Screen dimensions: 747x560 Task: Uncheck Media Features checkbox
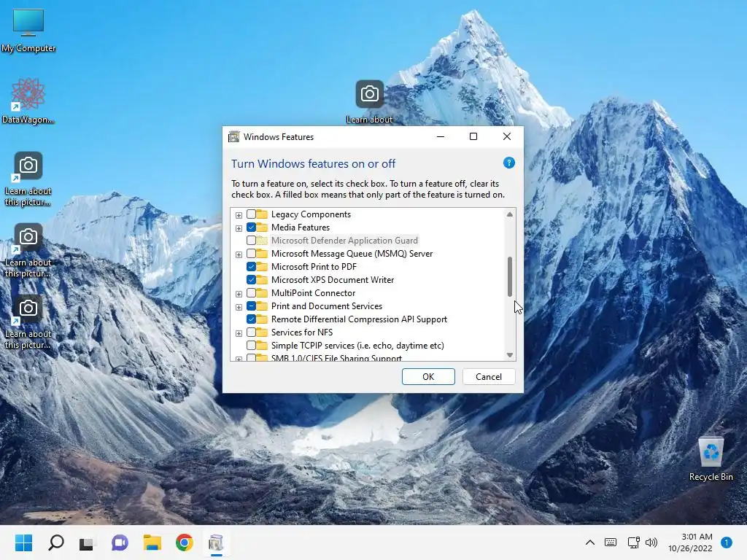251,227
